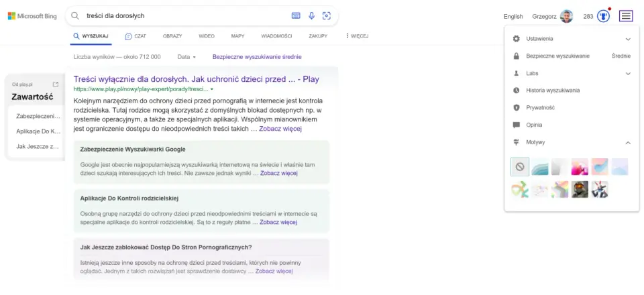Select the pale lavender mountain theme
This screenshot has height=295, width=644.
pyautogui.click(x=620, y=166)
